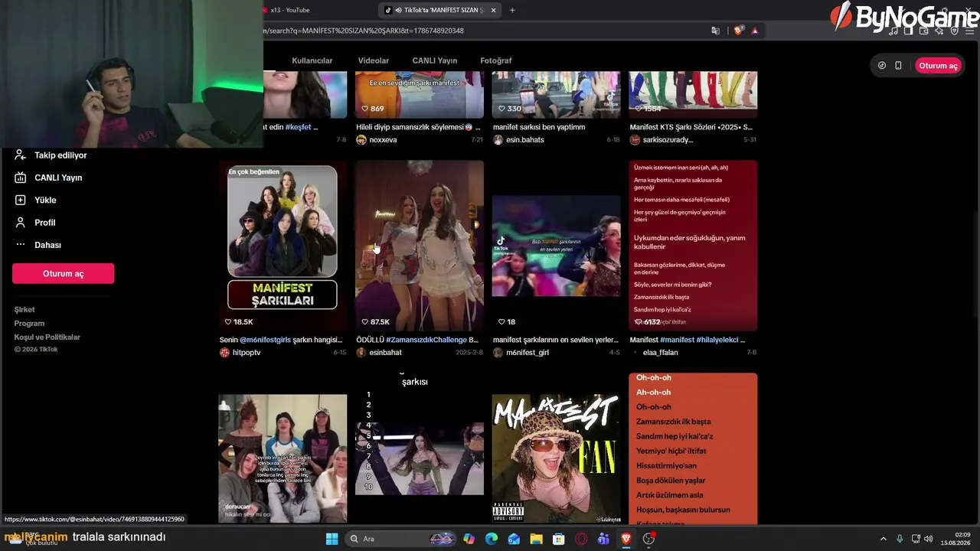Viewport: 980px width, 551px height.
Task: Open the Windows Start menu
Action: (332, 539)
